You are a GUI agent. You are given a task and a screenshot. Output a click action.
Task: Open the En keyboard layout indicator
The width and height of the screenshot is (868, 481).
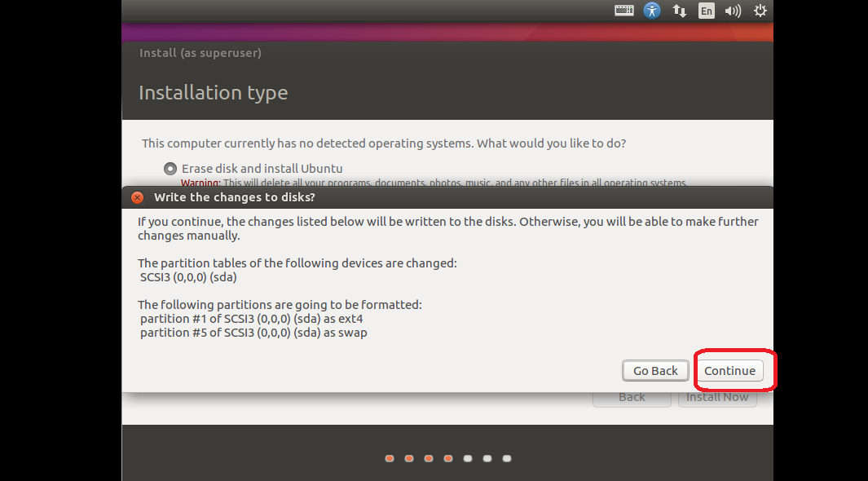(707, 11)
